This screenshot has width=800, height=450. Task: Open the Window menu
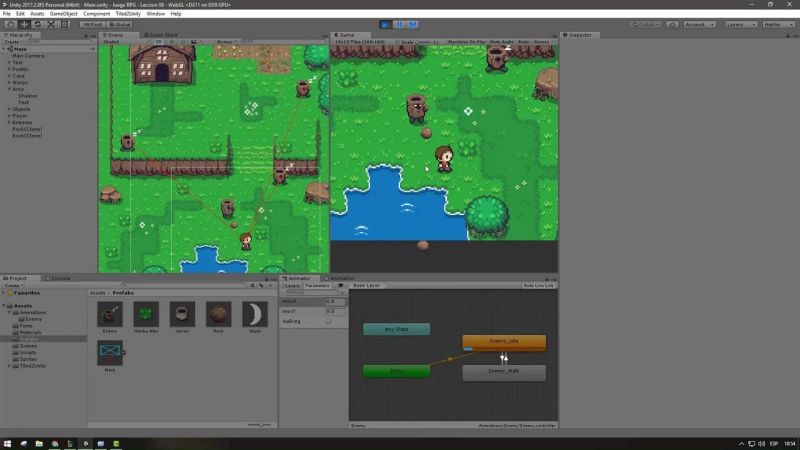pos(156,14)
